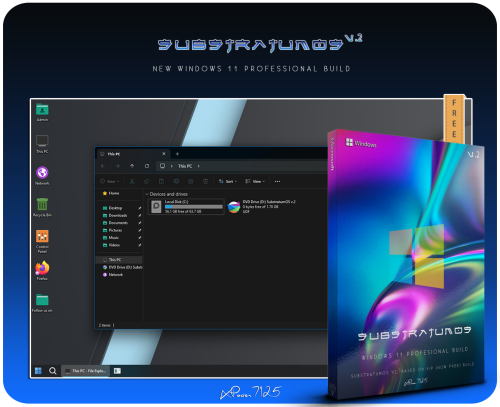Open the Network desktop icon

point(42,175)
